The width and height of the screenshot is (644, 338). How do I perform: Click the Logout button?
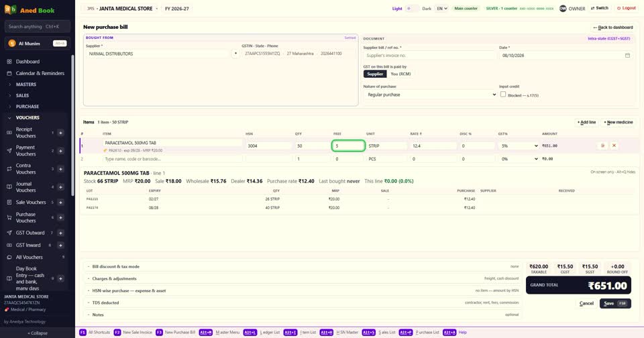click(x=626, y=8)
